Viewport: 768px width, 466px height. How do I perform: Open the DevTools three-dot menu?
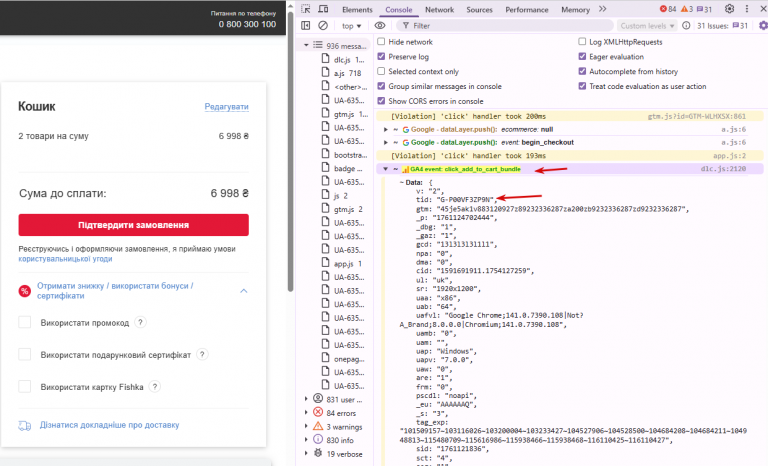[747, 9]
